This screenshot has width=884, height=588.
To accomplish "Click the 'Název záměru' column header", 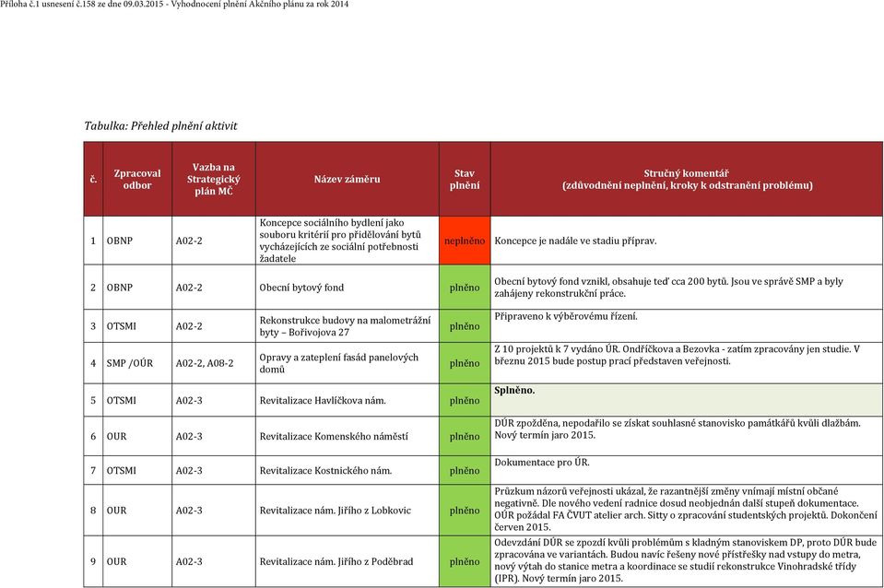I will click(x=347, y=180).
